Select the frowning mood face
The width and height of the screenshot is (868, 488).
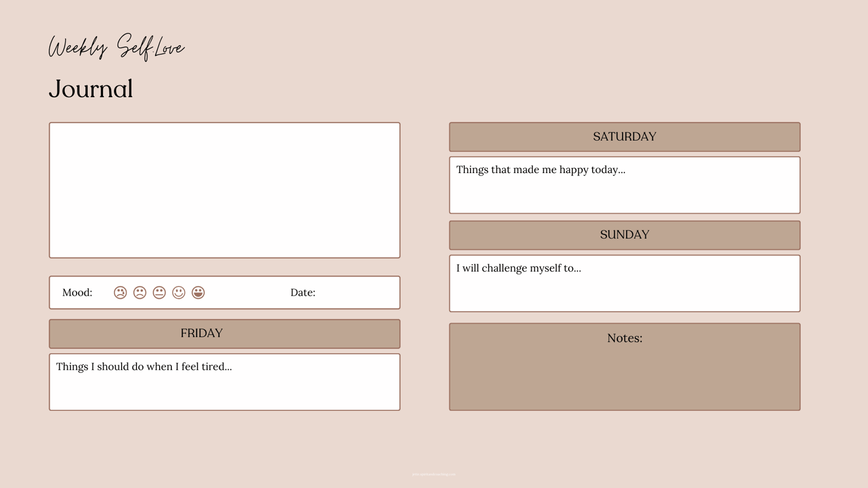pyautogui.click(x=139, y=292)
